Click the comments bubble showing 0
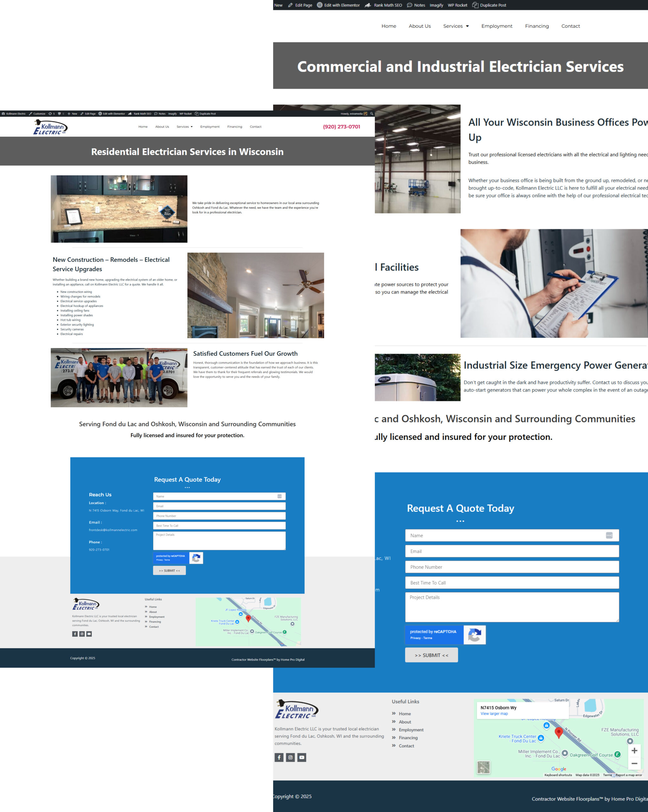648x812 pixels. pos(61,114)
